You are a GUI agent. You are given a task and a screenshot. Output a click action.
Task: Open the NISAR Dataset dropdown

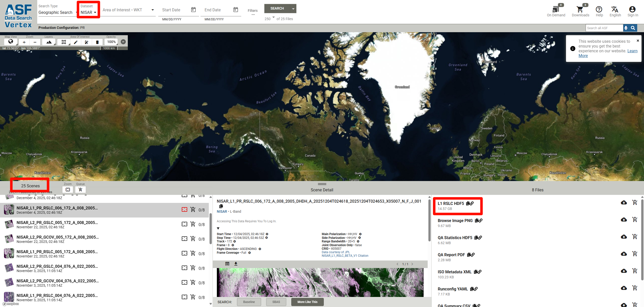pos(88,12)
